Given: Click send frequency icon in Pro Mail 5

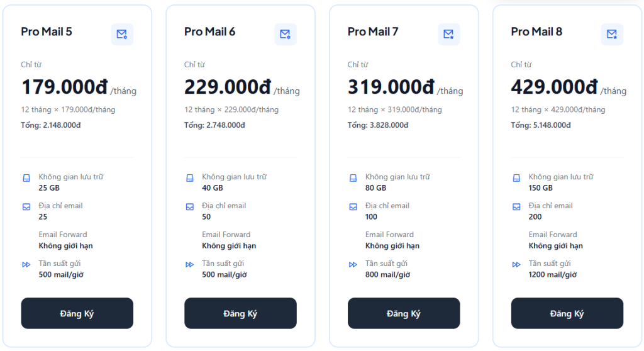Looking at the screenshot, I should coord(26,264).
